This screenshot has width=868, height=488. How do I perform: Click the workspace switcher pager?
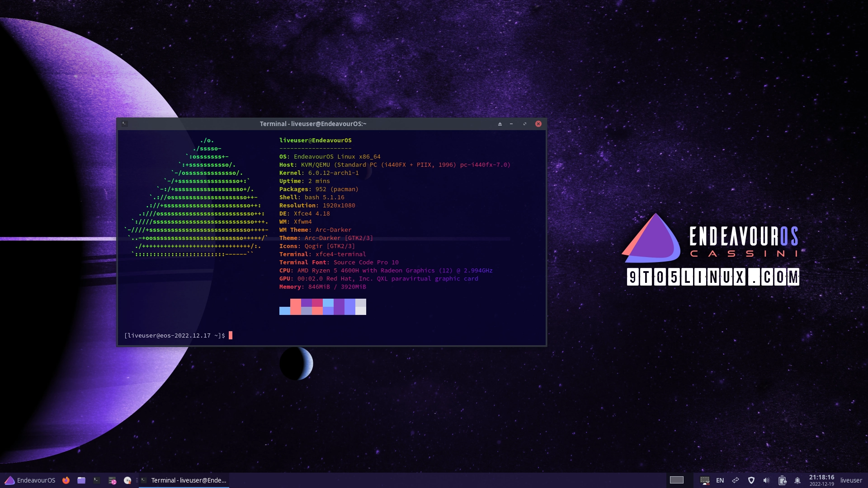[x=676, y=480]
